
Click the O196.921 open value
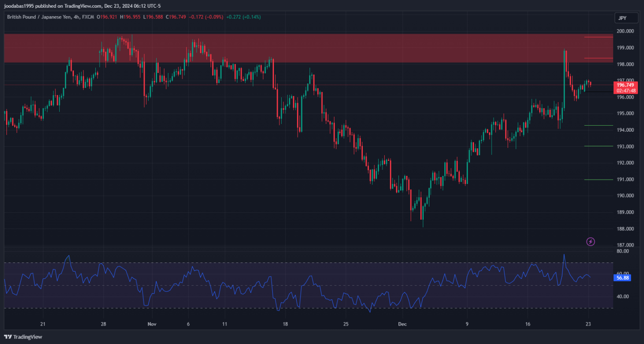107,17
